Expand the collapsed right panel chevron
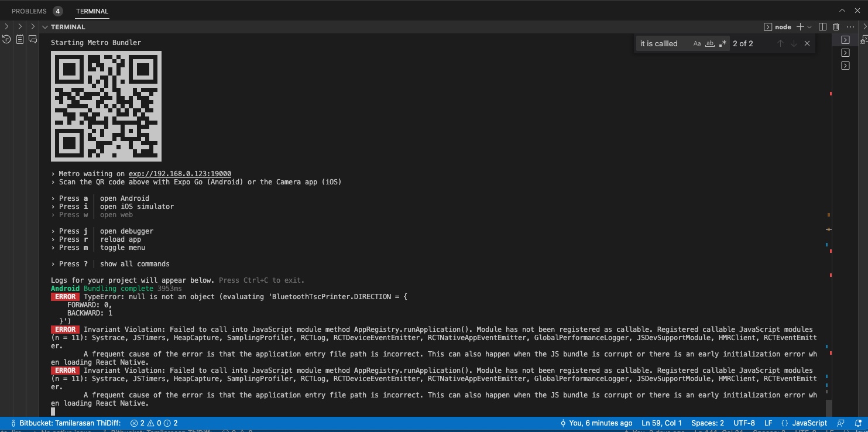 point(865,27)
